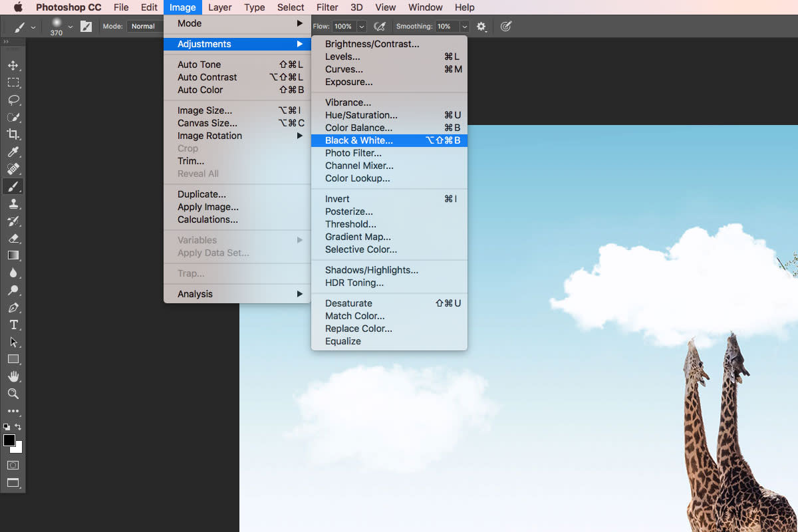Open the Flow percentage dropdown
The height and width of the screenshot is (532, 798).
point(362,27)
